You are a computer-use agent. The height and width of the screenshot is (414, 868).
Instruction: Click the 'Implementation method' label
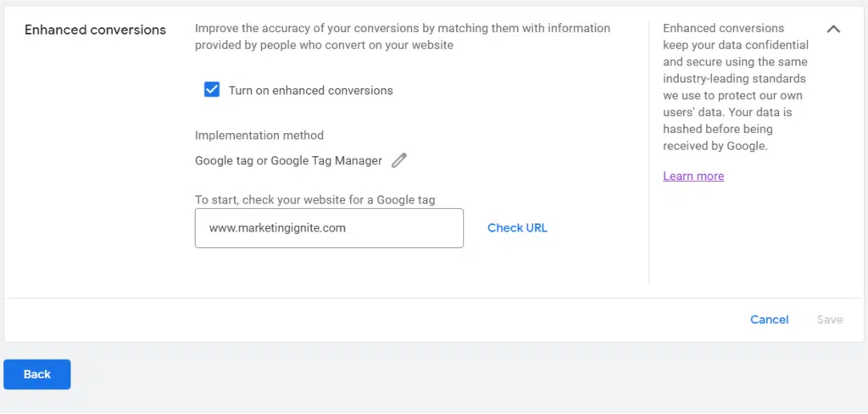click(259, 135)
